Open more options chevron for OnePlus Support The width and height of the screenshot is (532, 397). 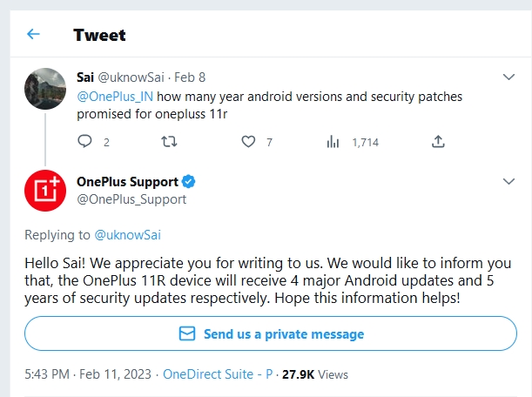click(509, 182)
